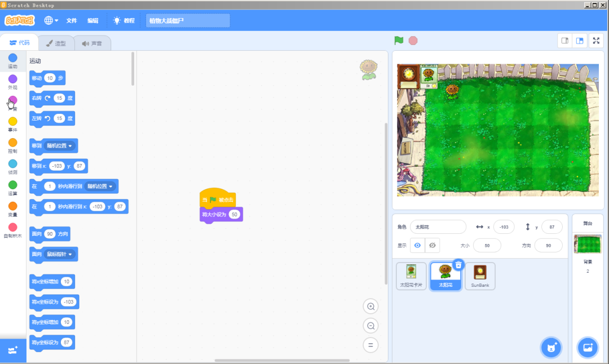Open the 文件 menu
The width and height of the screenshot is (609, 364).
click(x=72, y=21)
